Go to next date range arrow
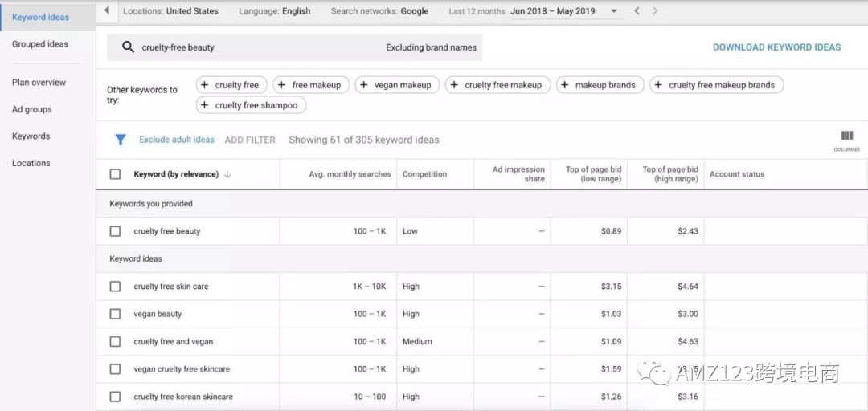Screen dimensions: 868x411 (x=656, y=11)
